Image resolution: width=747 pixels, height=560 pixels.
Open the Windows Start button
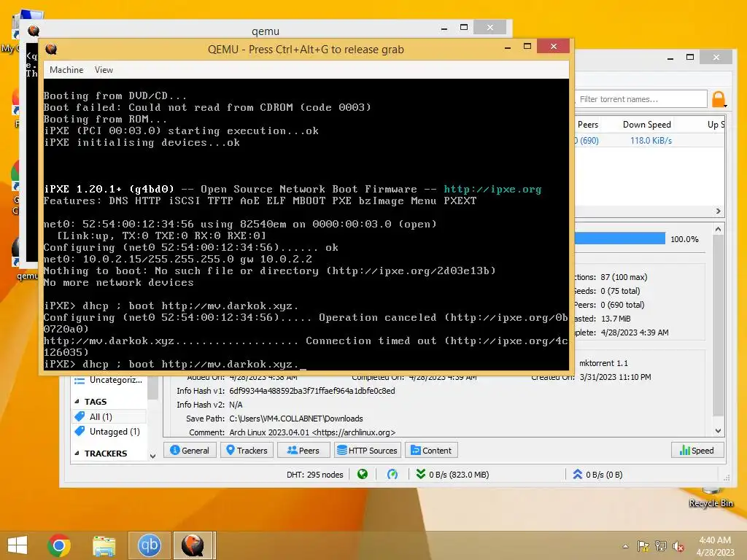click(x=18, y=545)
